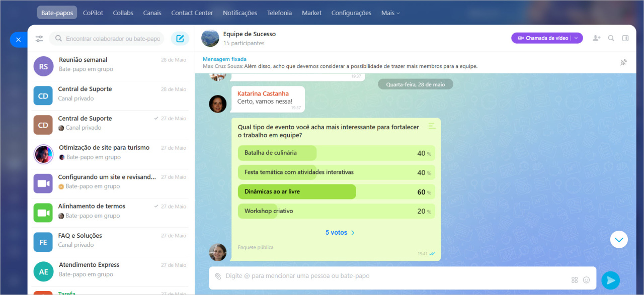Click the Enquete pública label
The width and height of the screenshot is (644, 295).
tap(256, 247)
